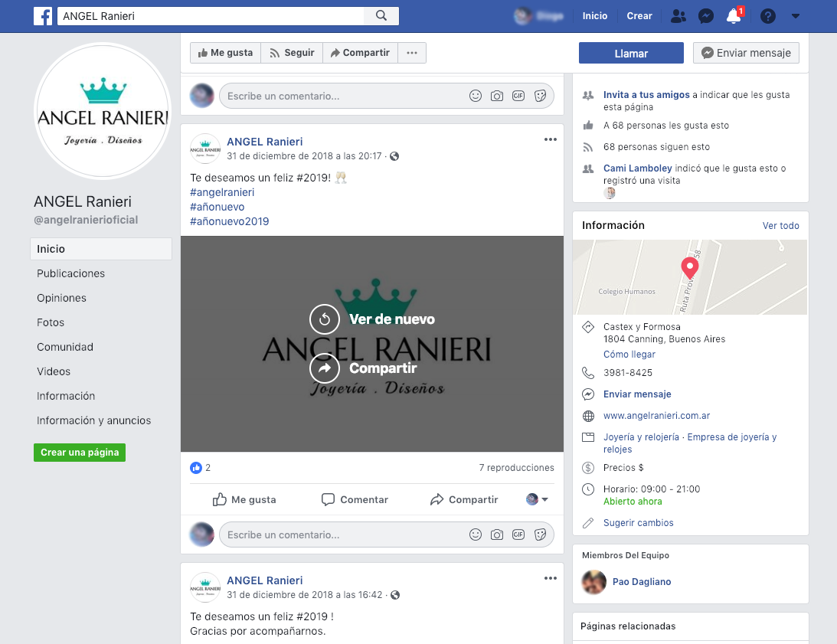The height and width of the screenshot is (644, 837).
Task: Expand the account dropdown arrow in top bar
Action: point(796,16)
